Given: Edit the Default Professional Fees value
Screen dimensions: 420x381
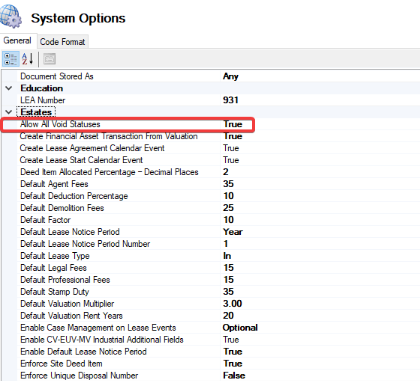Looking at the screenshot, I should pos(228,280).
